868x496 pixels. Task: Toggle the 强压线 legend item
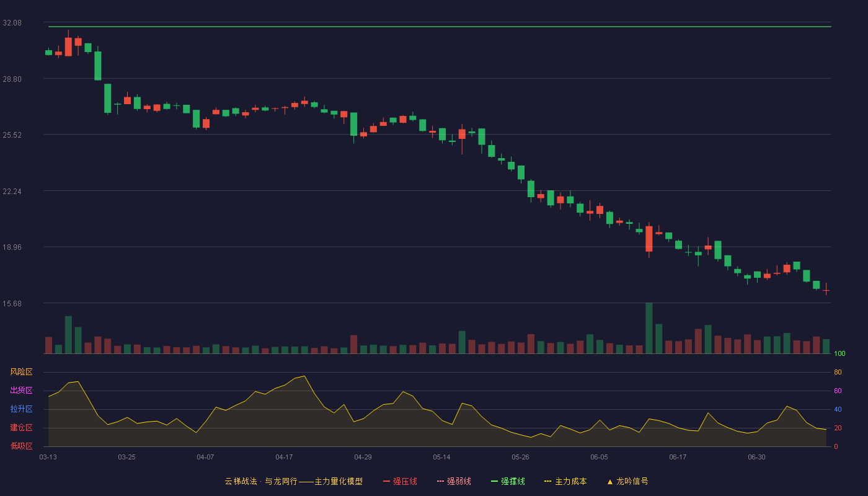pyautogui.click(x=400, y=481)
